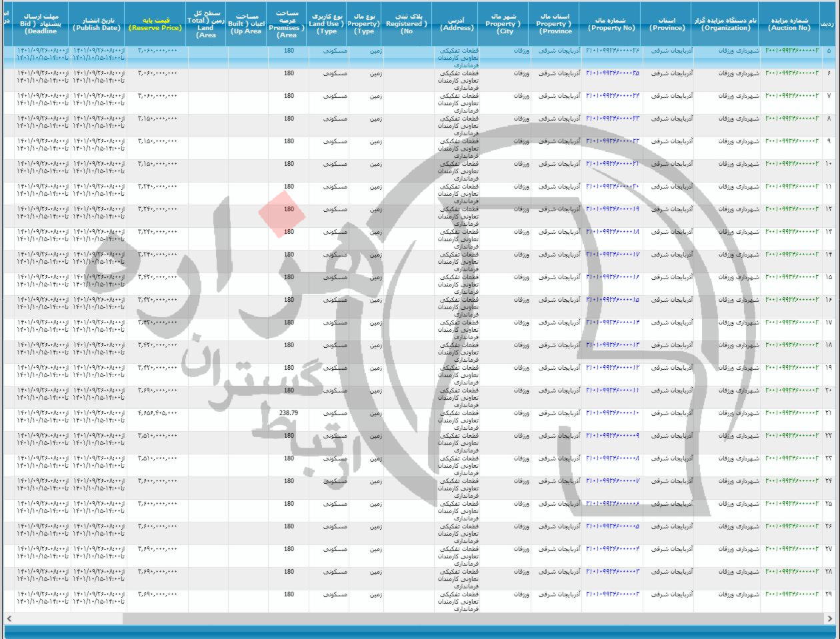Click the Publish Date column header
The image size is (840, 639).
pos(97,24)
